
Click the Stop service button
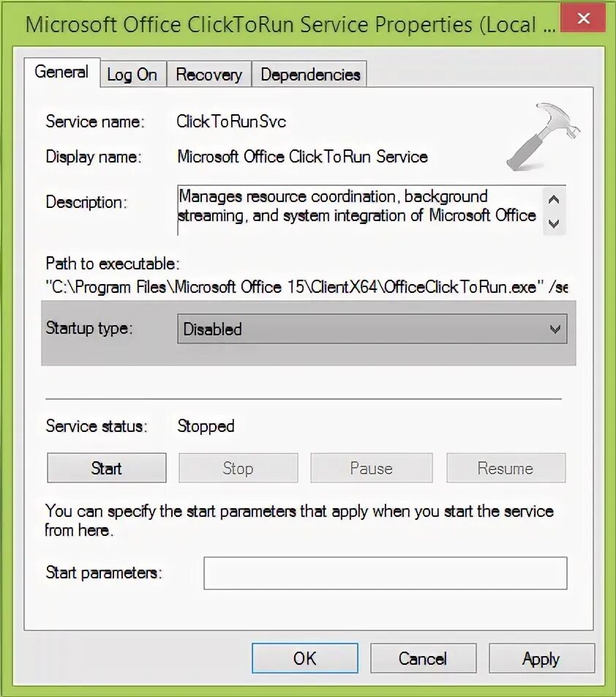[x=238, y=468]
